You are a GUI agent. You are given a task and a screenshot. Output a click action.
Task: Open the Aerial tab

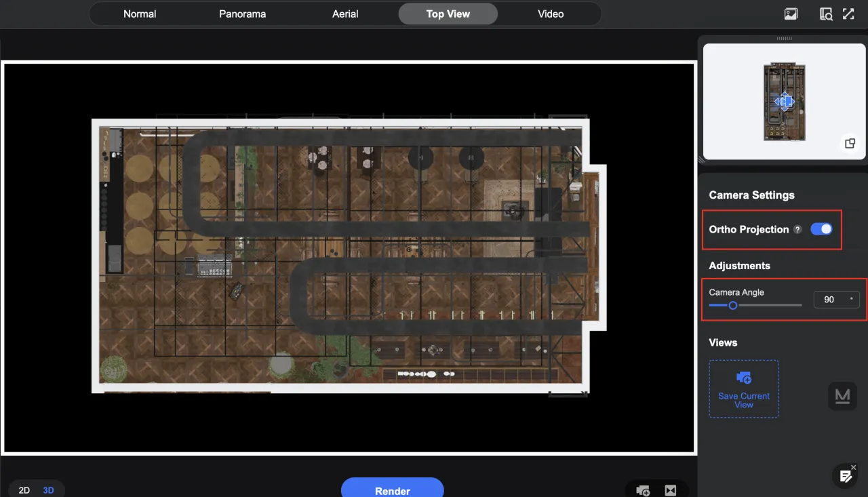tap(345, 14)
